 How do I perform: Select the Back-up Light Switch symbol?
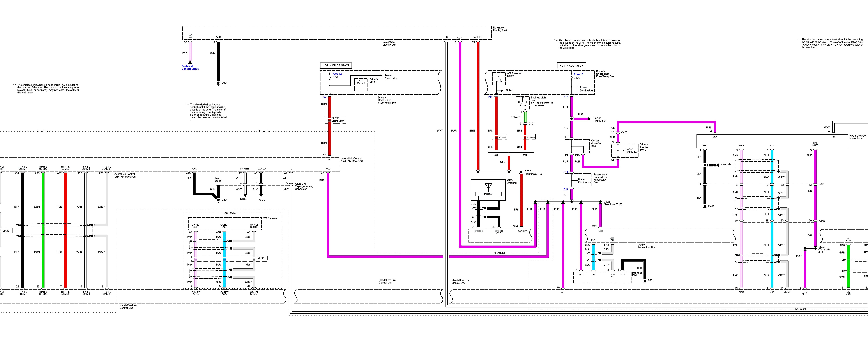pyautogui.click(x=522, y=103)
